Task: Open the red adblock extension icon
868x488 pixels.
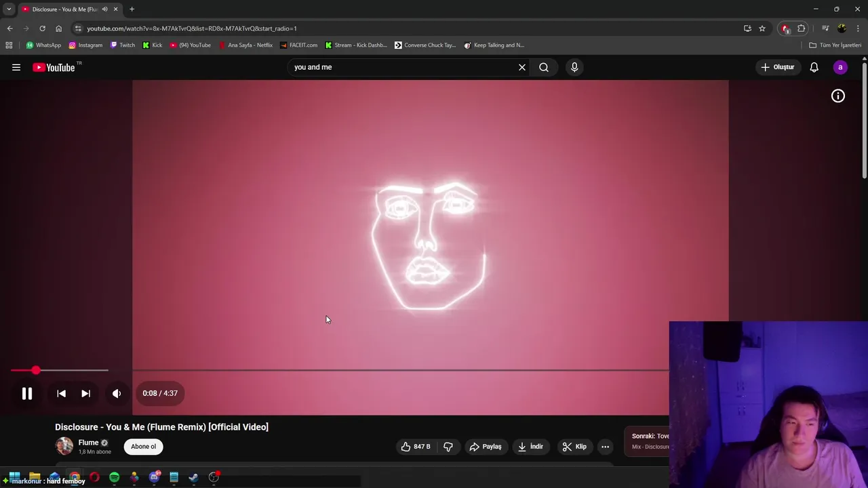Action: tap(786, 28)
